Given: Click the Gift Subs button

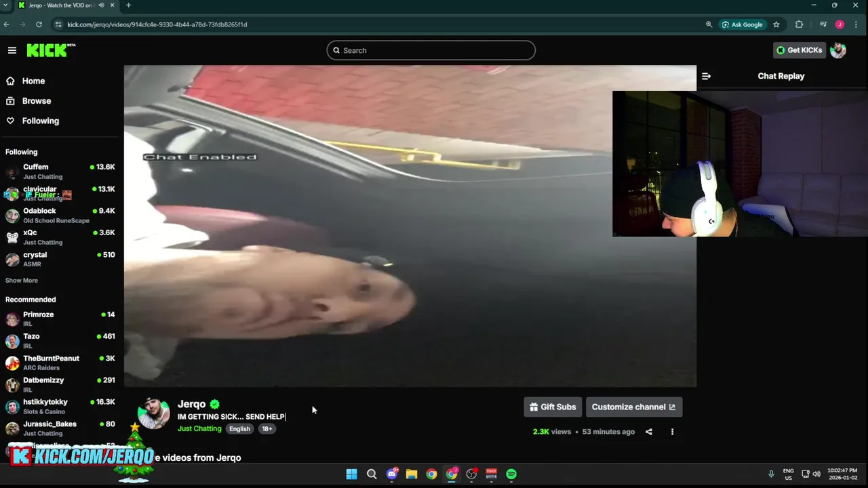Looking at the screenshot, I should coord(553,407).
